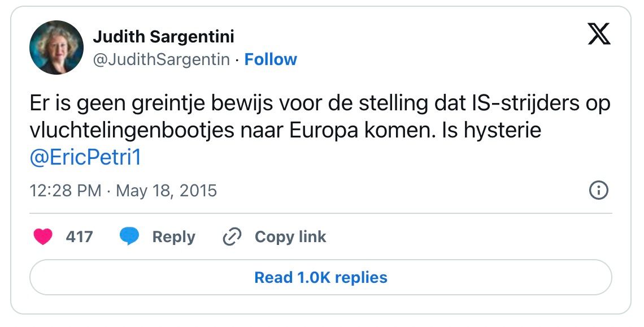Open Judith Sargentini's profile photo
The width and height of the screenshot is (644, 327).
(x=56, y=48)
